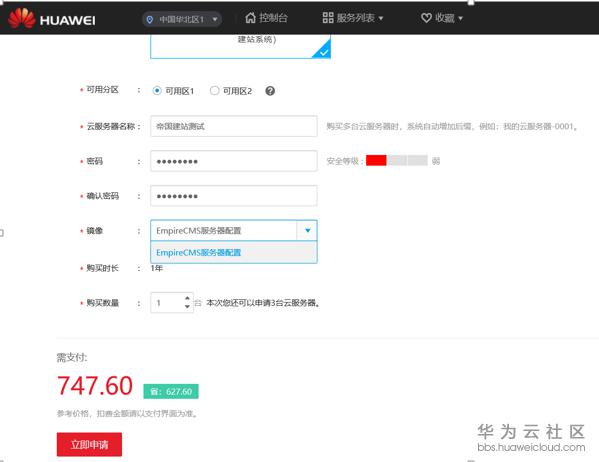Click the 镜像 combo box showing EmpireCMS服务器配置

pyautogui.click(x=234, y=230)
